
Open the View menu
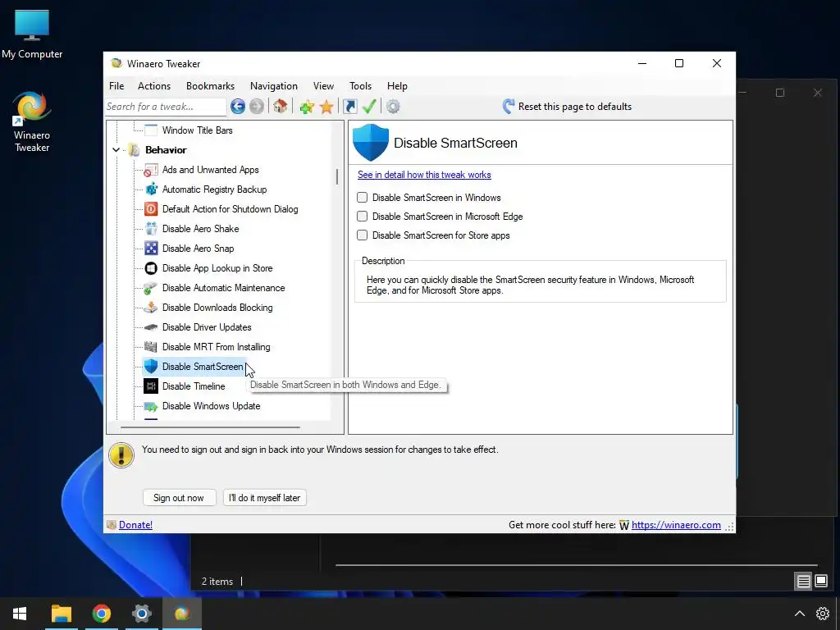[x=323, y=85]
